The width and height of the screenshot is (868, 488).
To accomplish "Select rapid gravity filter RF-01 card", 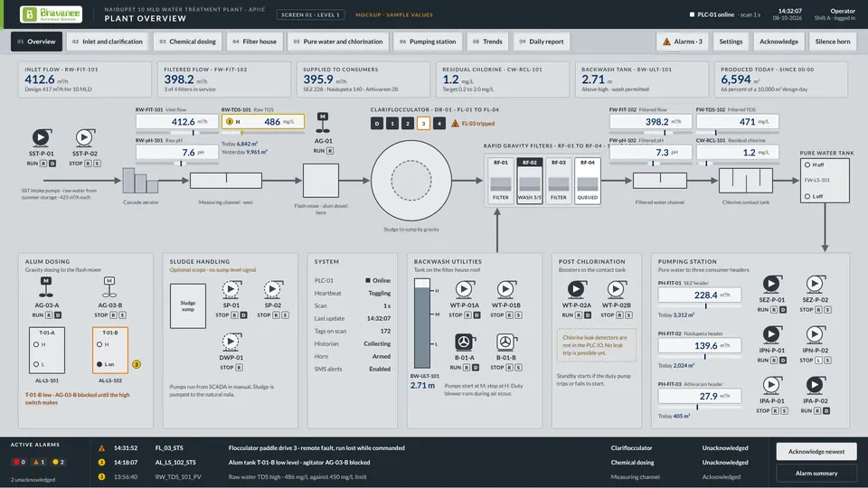I will (x=500, y=181).
